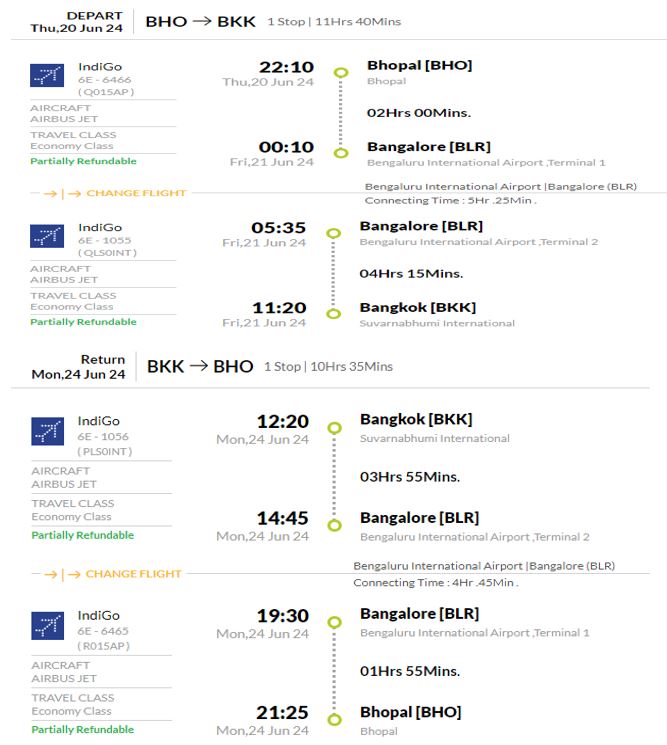Click the fare code Q015AP

pos(106,92)
